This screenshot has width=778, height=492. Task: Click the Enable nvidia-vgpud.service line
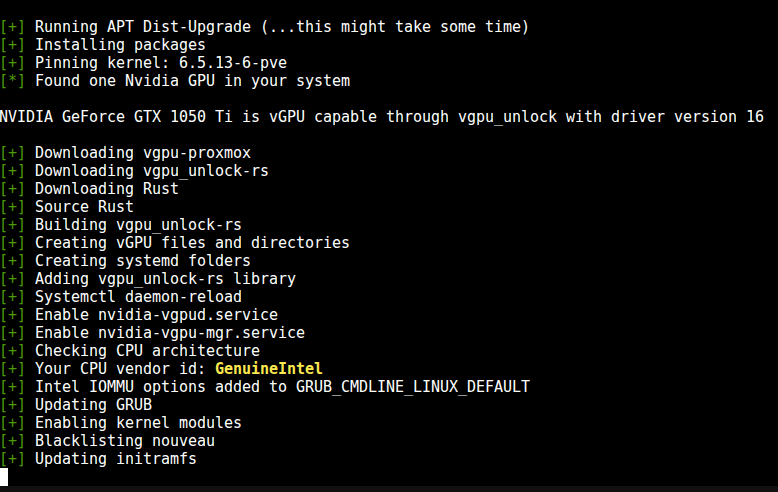tap(139, 314)
